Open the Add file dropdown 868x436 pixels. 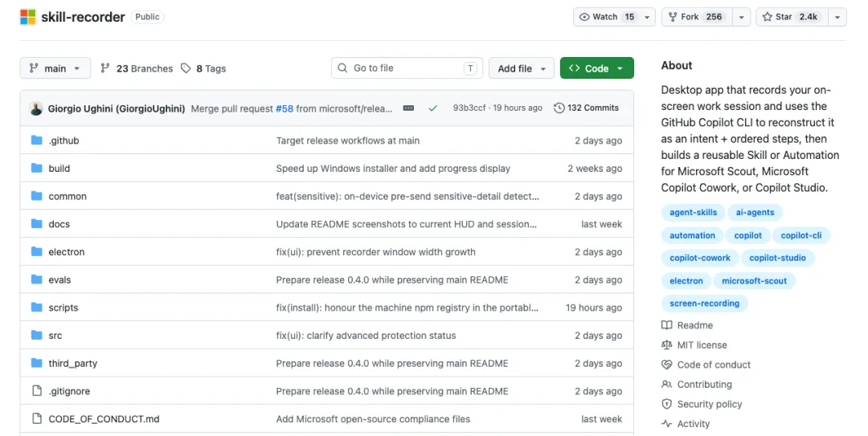tap(522, 68)
